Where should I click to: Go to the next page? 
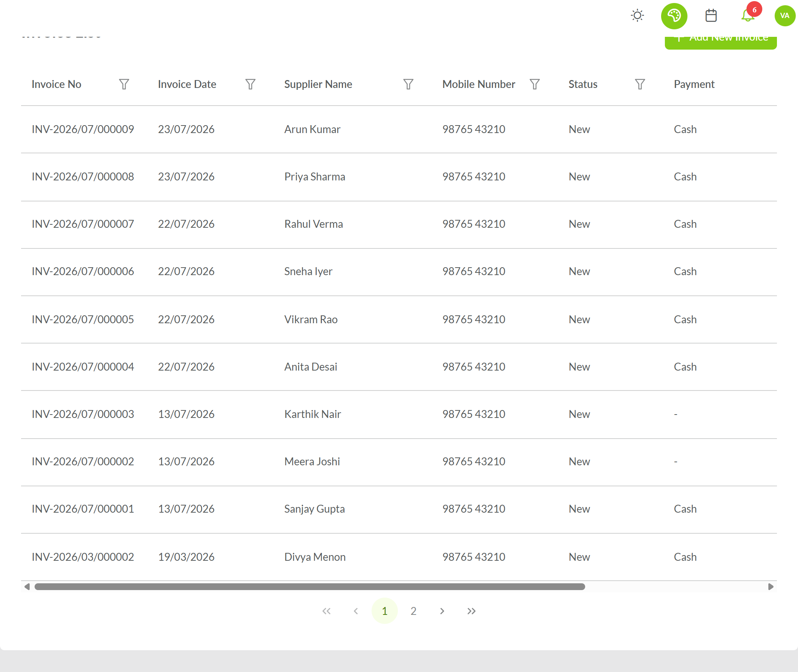442,611
